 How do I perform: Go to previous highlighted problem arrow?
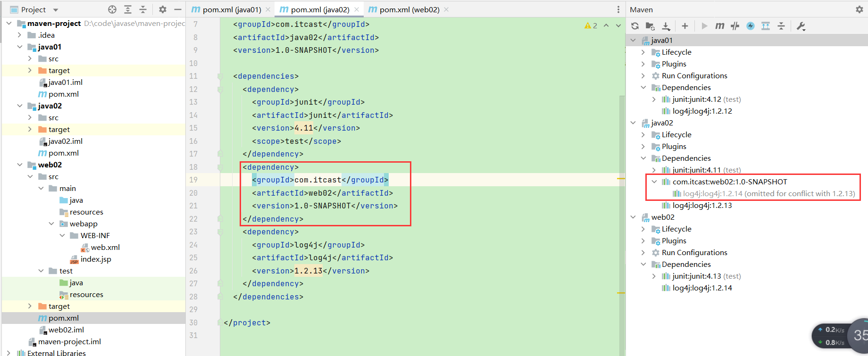606,25
